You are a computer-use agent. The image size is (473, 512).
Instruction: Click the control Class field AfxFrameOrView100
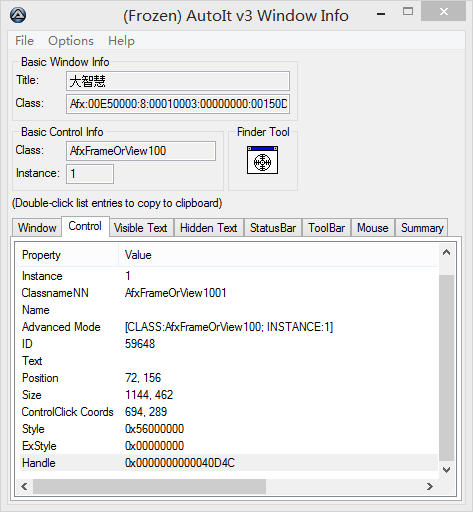pyautogui.click(x=141, y=151)
